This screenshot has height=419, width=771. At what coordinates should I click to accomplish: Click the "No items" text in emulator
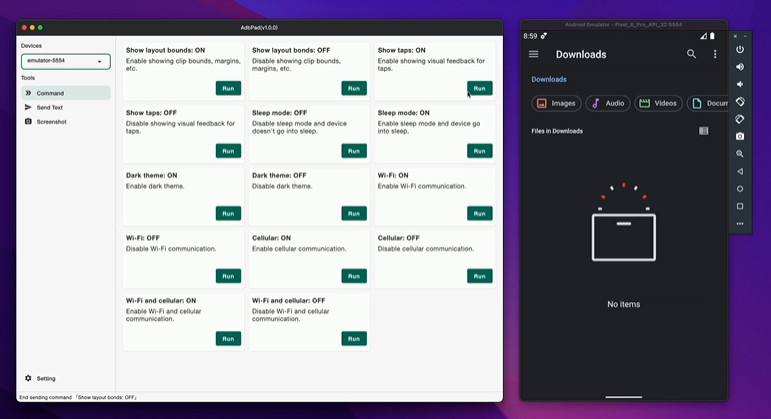pyautogui.click(x=623, y=304)
